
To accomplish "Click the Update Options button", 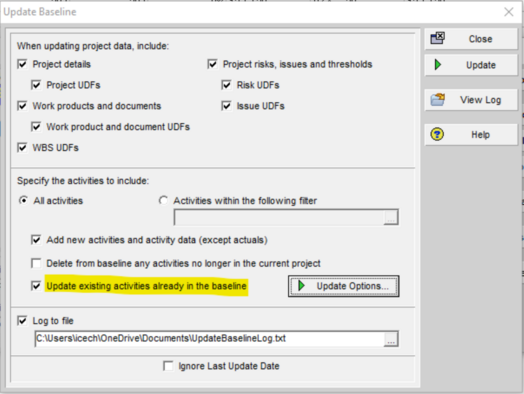I will pos(344,286).
